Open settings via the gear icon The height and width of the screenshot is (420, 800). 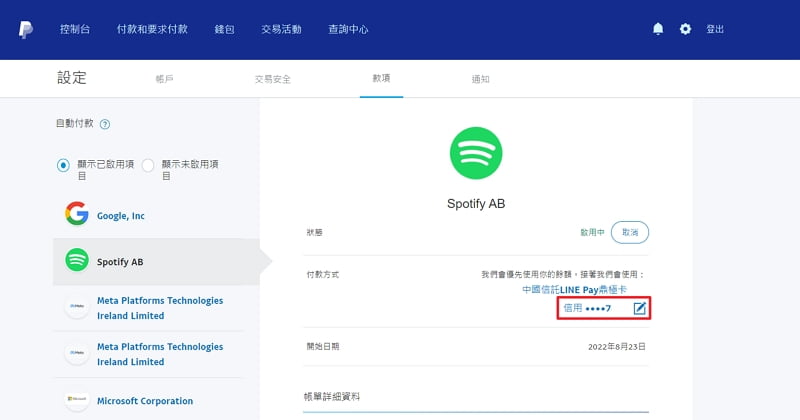pyautogui.click(x=685, y=29)
